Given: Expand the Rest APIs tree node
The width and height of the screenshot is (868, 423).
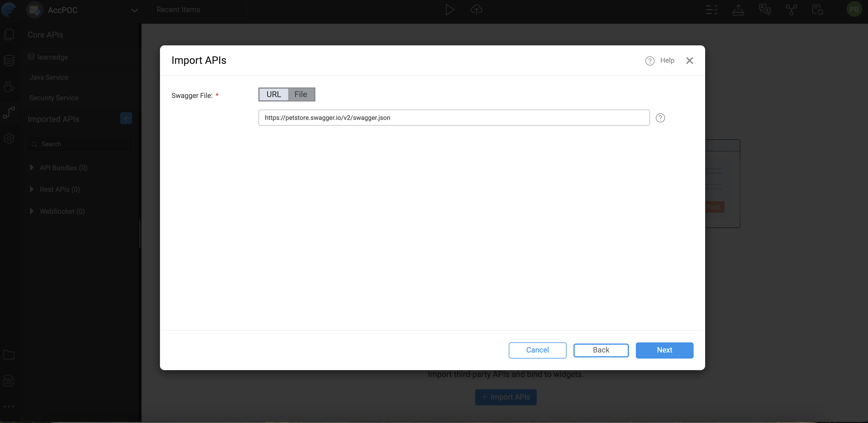Looking at the screenshot, I should (32, 189).
